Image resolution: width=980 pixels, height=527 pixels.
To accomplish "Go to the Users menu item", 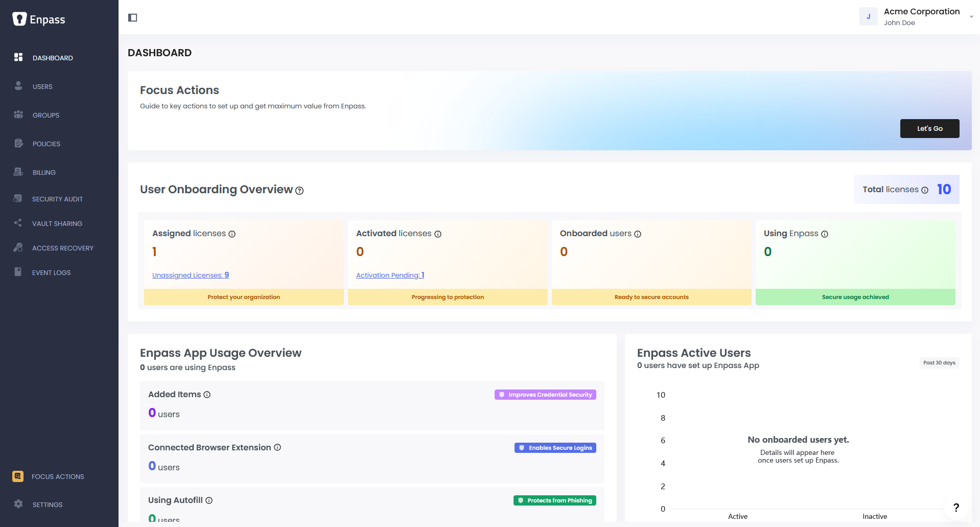I will (x=42, y=86).
